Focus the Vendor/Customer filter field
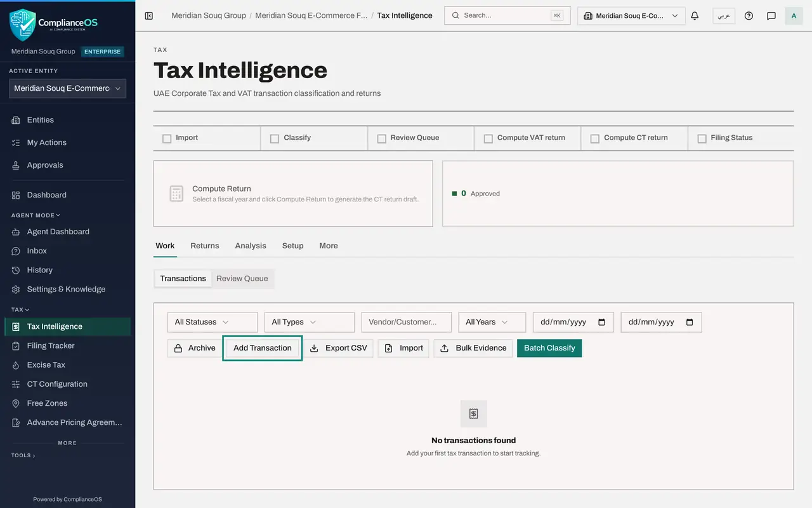The height and width of the screenshot is (508, 812). tap(407, 322)
